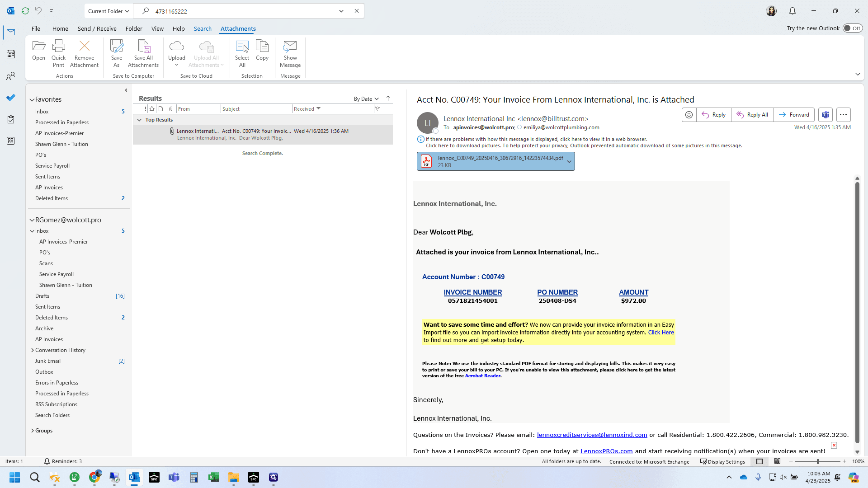Reverse sort order arrow in Results
The height and width of the screenshot is (488, 868).
click(388, 99)
